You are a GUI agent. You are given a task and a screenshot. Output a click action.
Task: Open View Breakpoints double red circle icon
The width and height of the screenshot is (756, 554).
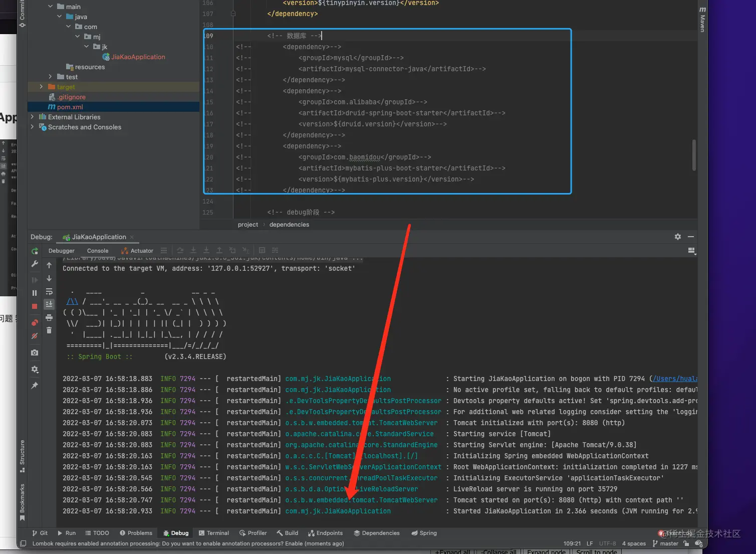click(x=35, y=322)
